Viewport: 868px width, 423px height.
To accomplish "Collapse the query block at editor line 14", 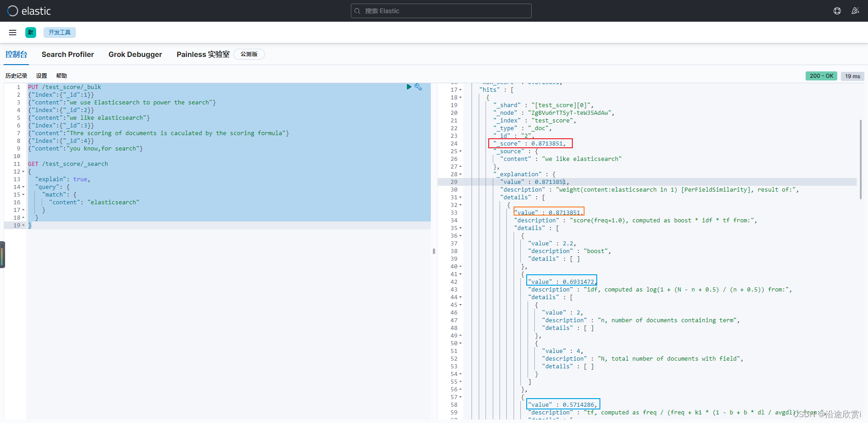I will pyautogui.click(x=23, y=187).
